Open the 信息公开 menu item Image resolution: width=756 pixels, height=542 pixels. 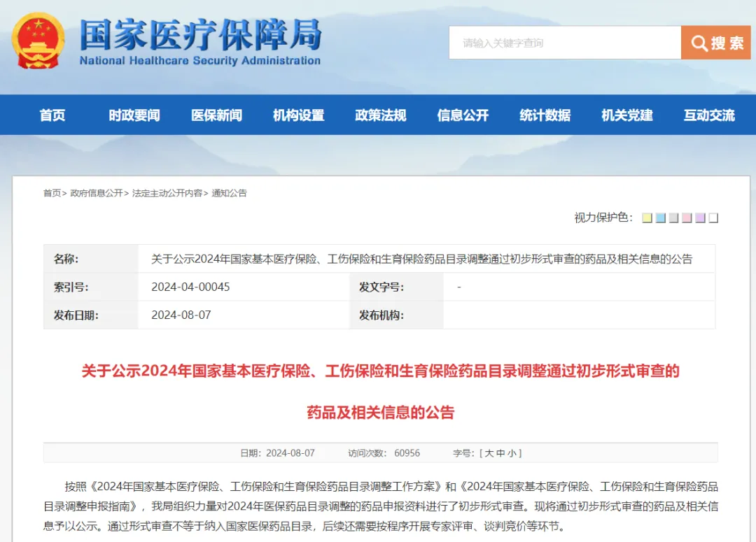point(463,115)
